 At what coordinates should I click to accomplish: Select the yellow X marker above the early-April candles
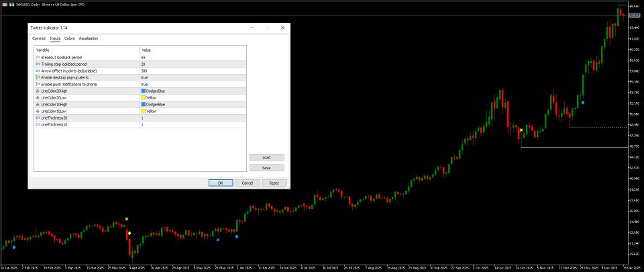pyautogui.click(x=127, y=219)
